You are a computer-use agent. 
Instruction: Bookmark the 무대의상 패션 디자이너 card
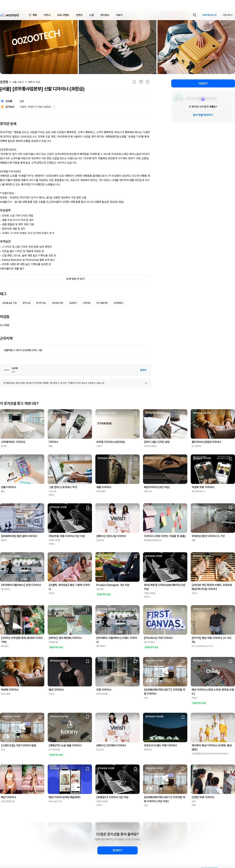pyautogui.click(x=231, y=508)
